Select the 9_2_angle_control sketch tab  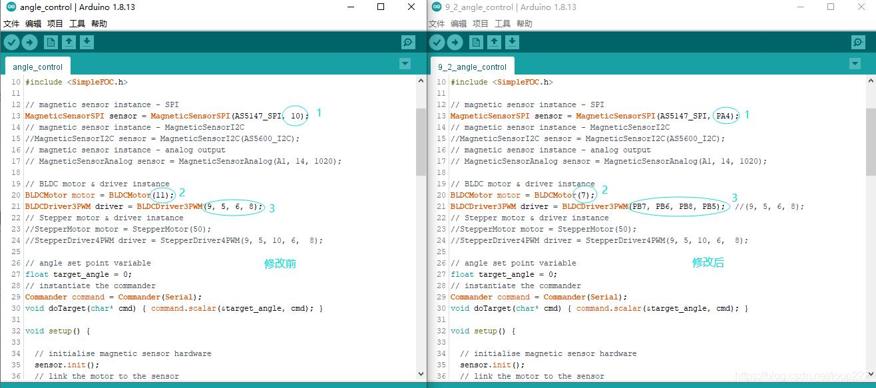tap(472, 67)
